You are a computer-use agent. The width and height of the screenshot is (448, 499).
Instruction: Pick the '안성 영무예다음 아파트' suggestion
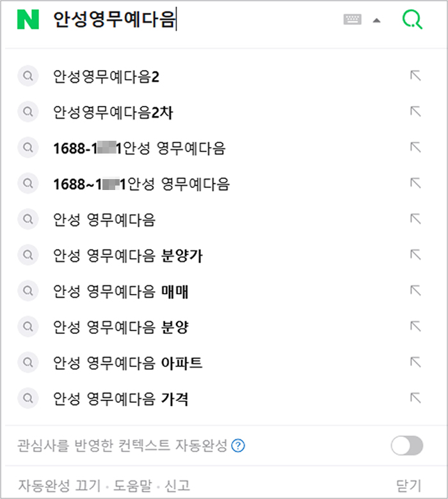tap(128, 364)
